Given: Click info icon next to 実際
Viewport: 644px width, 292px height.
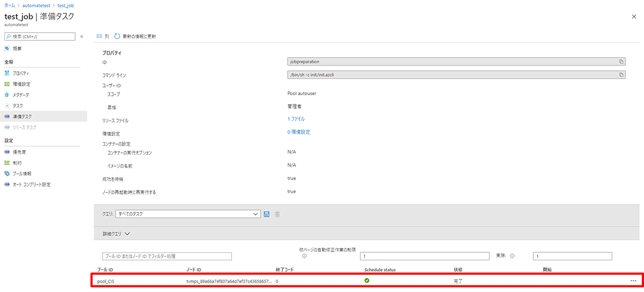Looking at the screenshot, I should pos(513,256).
